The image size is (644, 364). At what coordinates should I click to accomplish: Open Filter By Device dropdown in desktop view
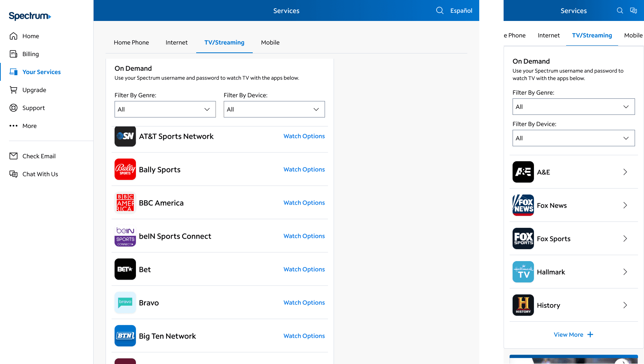(274, 109)
